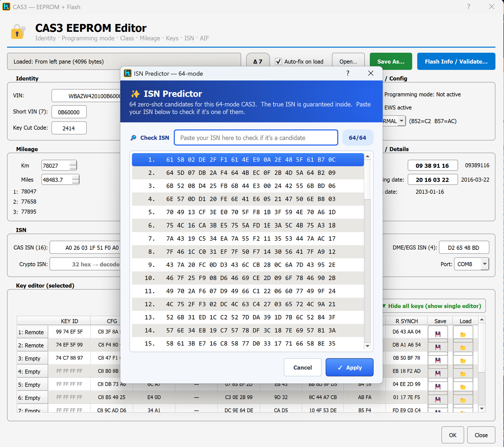504x447 pixels.
Task: Click the field showing 09 38 91 16
Action: (432, 165)
